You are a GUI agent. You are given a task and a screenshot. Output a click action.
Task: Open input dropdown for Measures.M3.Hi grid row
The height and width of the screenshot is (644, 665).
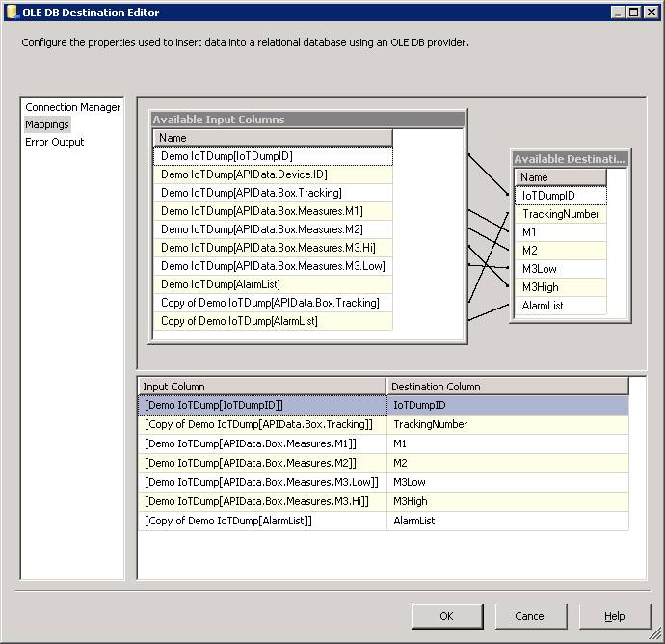[x=262, y=501]
